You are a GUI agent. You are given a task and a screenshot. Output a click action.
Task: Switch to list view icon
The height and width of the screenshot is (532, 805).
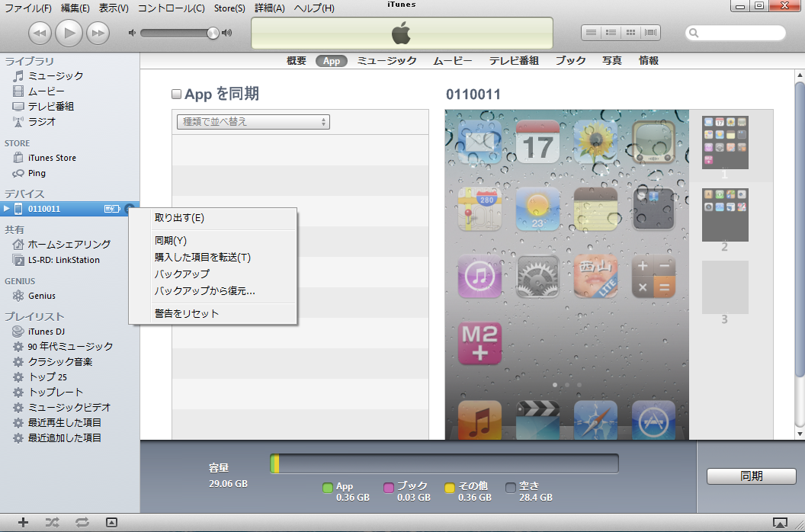pyautogui.click(x=592, y=33)
